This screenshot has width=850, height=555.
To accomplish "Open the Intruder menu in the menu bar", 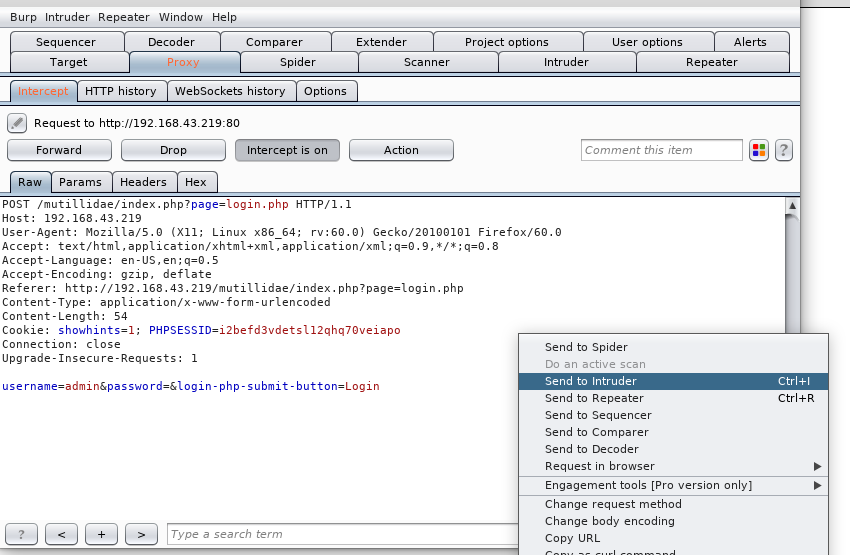I will click(x=67, y=17).
